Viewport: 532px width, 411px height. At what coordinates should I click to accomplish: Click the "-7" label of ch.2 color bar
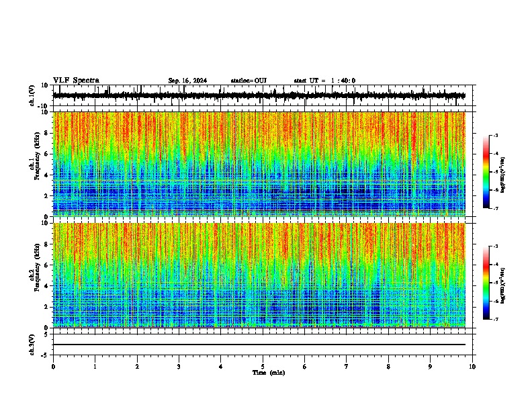(495, 320)
